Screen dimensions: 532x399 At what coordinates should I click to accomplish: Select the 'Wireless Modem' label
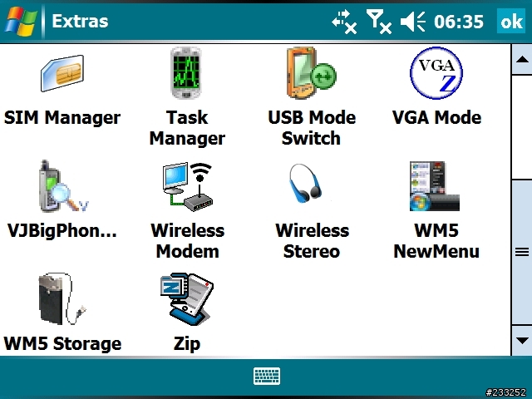click(x=187, y=241)
